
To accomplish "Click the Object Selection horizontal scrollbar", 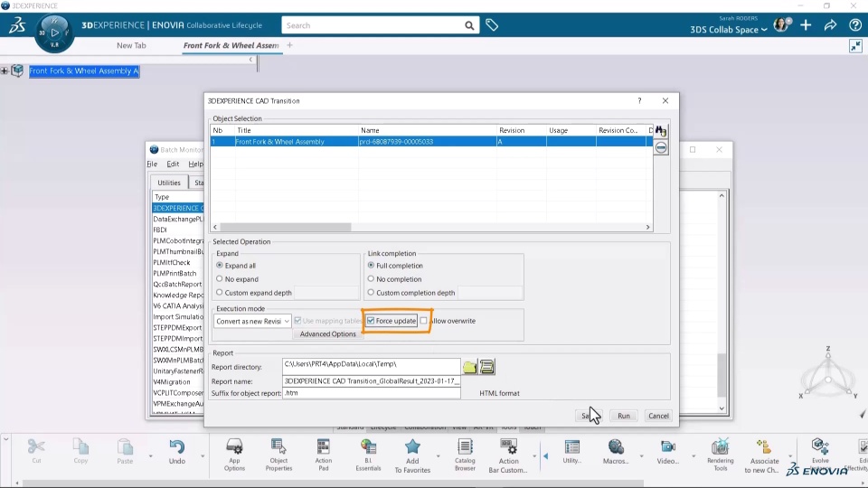I will click(x=286, y=228).
